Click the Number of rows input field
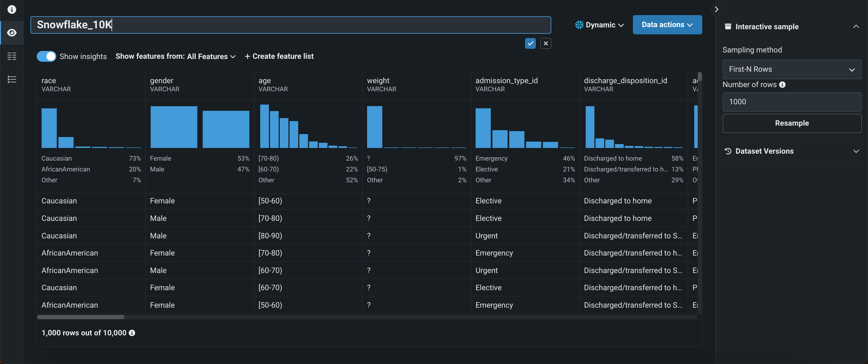 coord(791,102)
